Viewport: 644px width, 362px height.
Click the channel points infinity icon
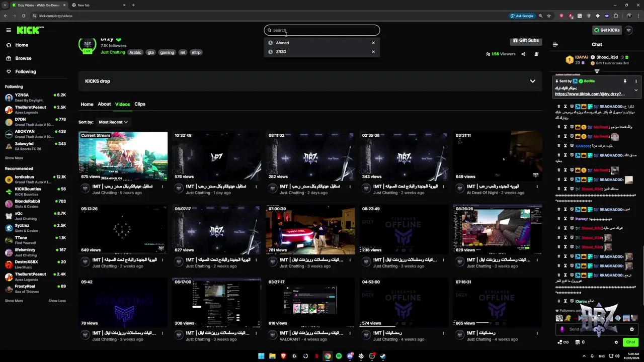coord(563,342)
